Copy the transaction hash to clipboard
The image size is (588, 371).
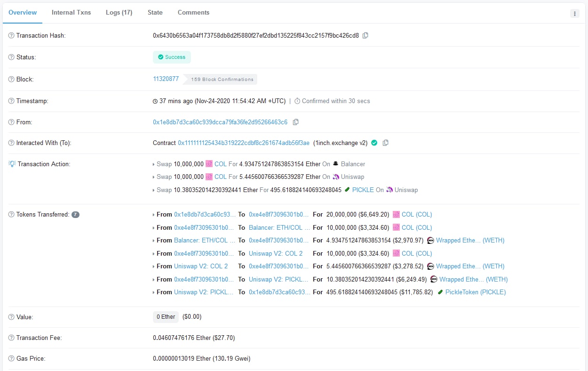coord(366,35)
